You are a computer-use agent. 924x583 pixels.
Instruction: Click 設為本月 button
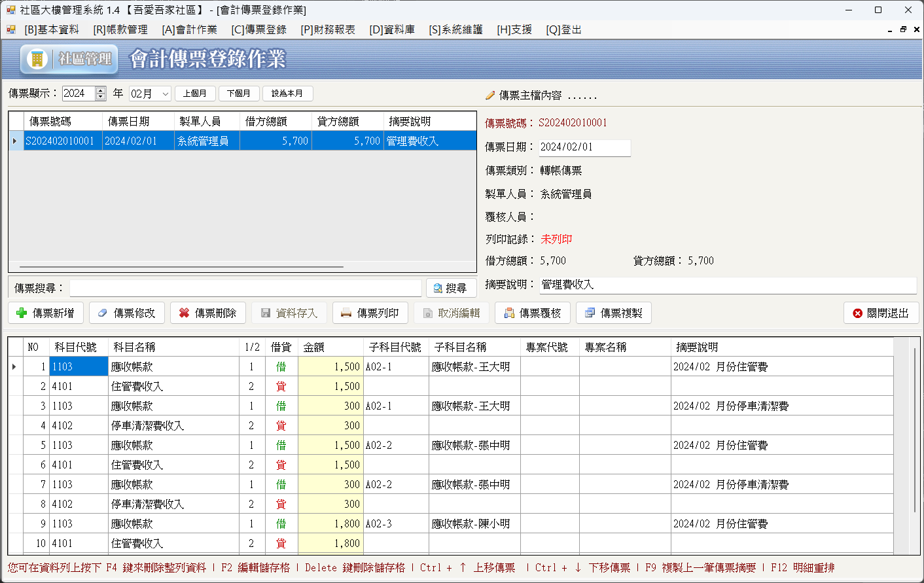pyautogui.click(x=287, y=94)
